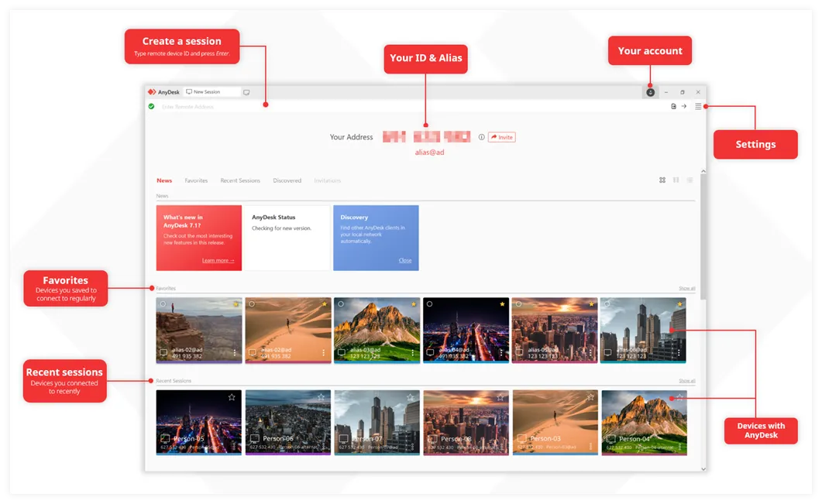Image resolution: width=822 pixels, height=504 pixels.
Task: Expand options menu on alias-06@ad device
Action: (679, 353)
